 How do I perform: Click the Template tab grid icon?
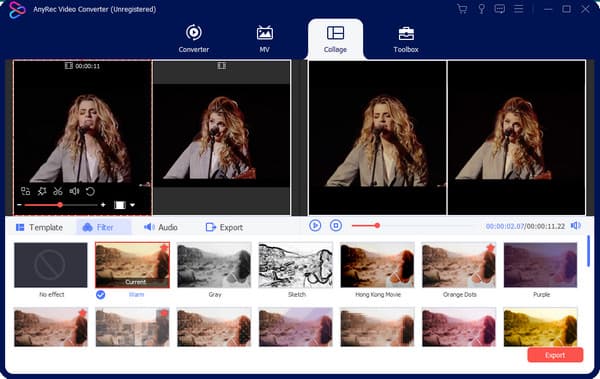pyautogui.click(x=20, y=227)
